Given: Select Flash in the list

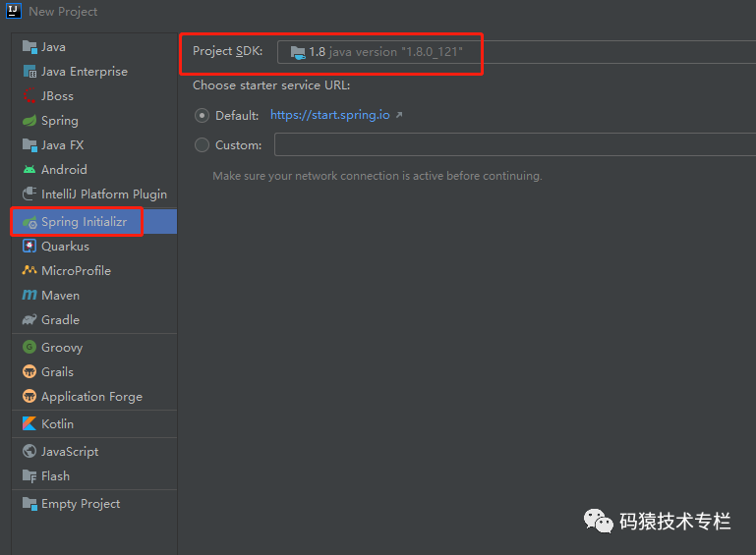Looking at the screenshot, I should [94, 476].
